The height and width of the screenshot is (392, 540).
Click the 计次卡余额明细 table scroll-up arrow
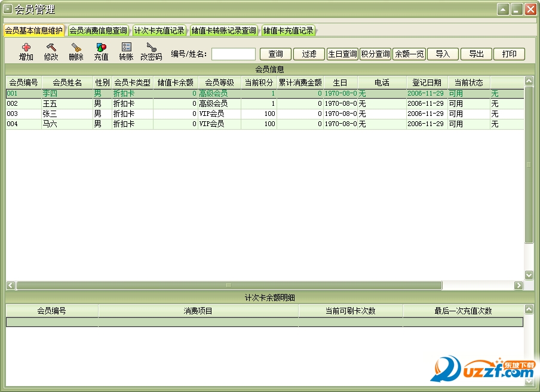click(529, 309)
